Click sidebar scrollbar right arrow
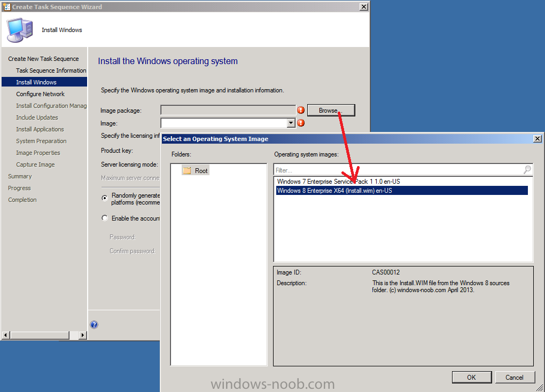The image size is (545, 392). tap(82, 335)
